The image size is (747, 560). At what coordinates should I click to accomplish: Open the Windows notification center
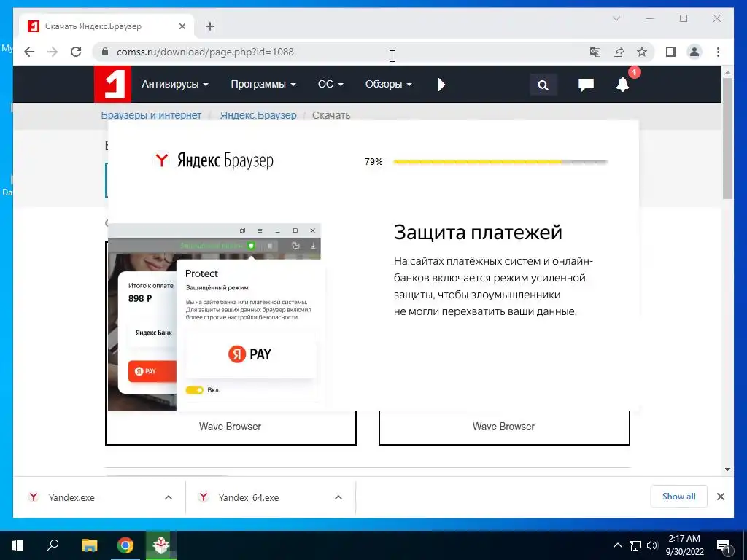(724, 546)
